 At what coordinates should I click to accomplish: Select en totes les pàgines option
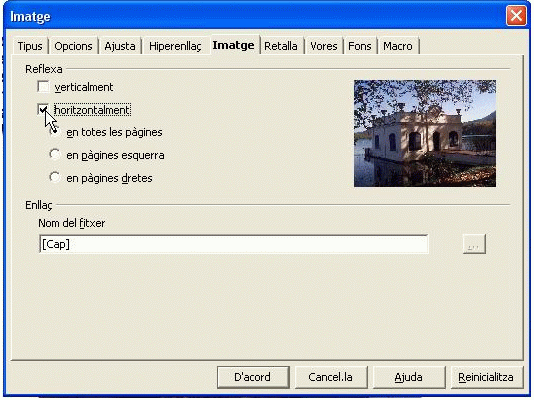pyautogui.click(x=55, y=132)
